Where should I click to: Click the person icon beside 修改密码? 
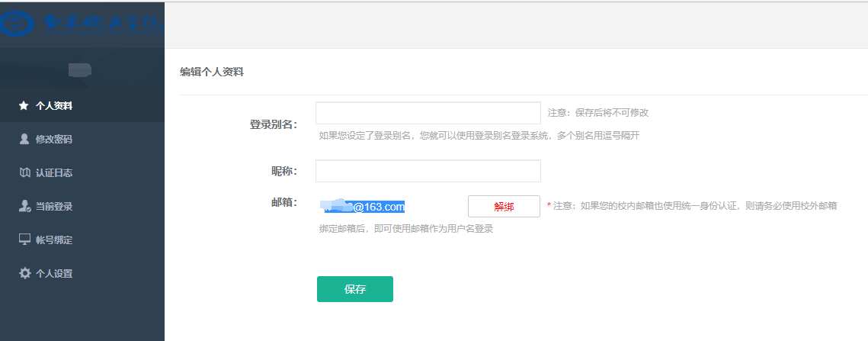(x=24, y=139)
